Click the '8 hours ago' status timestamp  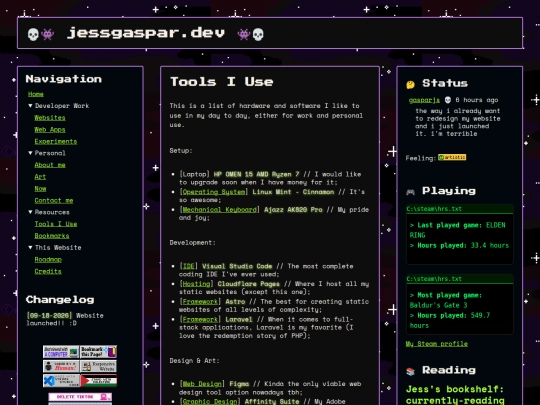[477, 100]
